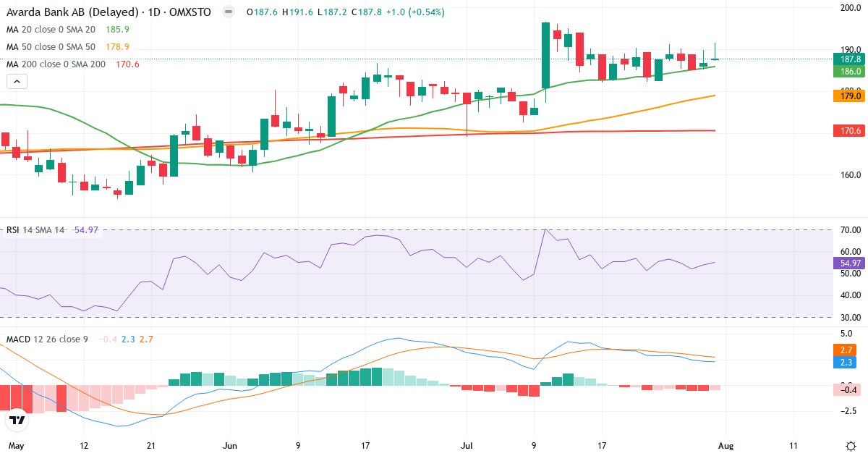The width and height of the screenshot is (868, 456).
Task: Click the market status pill icon beside OMXSTO
Action: click(x=229, y=12)
